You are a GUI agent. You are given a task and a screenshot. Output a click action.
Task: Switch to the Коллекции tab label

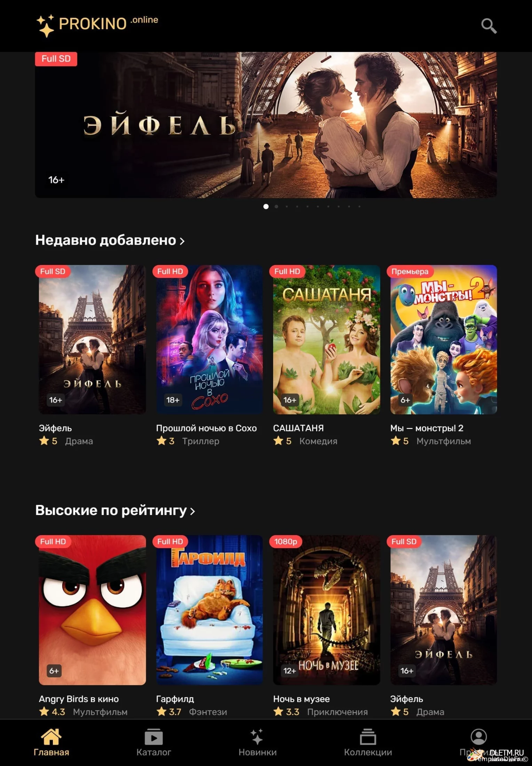coord(368,752)
